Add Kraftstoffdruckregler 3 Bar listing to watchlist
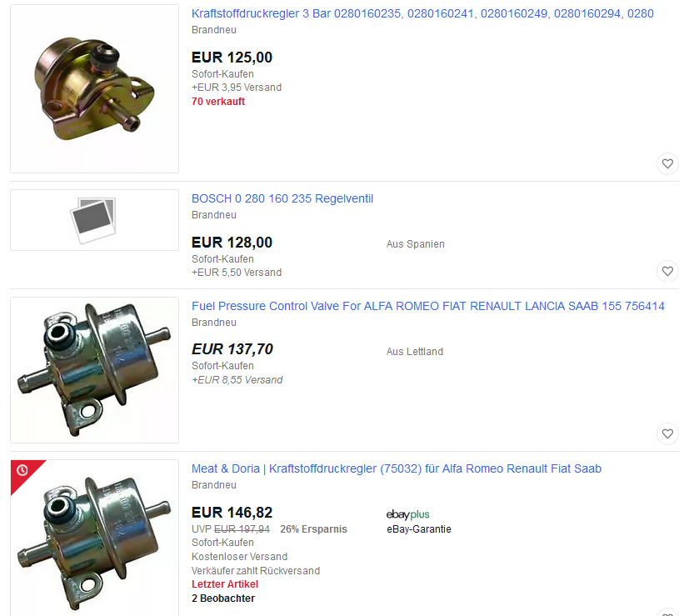 pyautogui.click(x=667, y=163)
